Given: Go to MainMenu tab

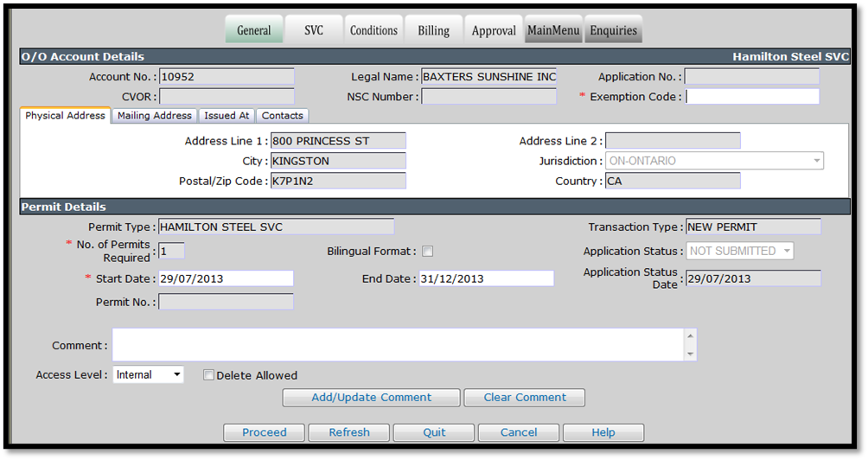Looking at the screenshot, I should point(553,30).
